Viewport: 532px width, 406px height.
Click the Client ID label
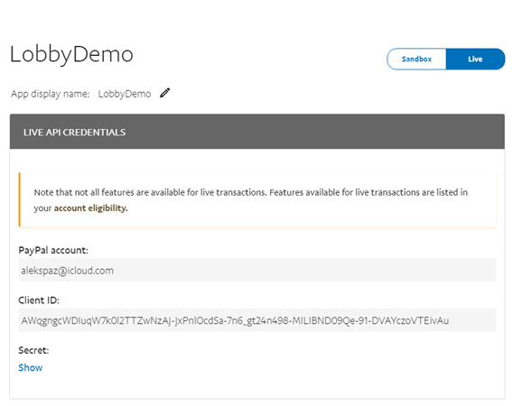39,300
